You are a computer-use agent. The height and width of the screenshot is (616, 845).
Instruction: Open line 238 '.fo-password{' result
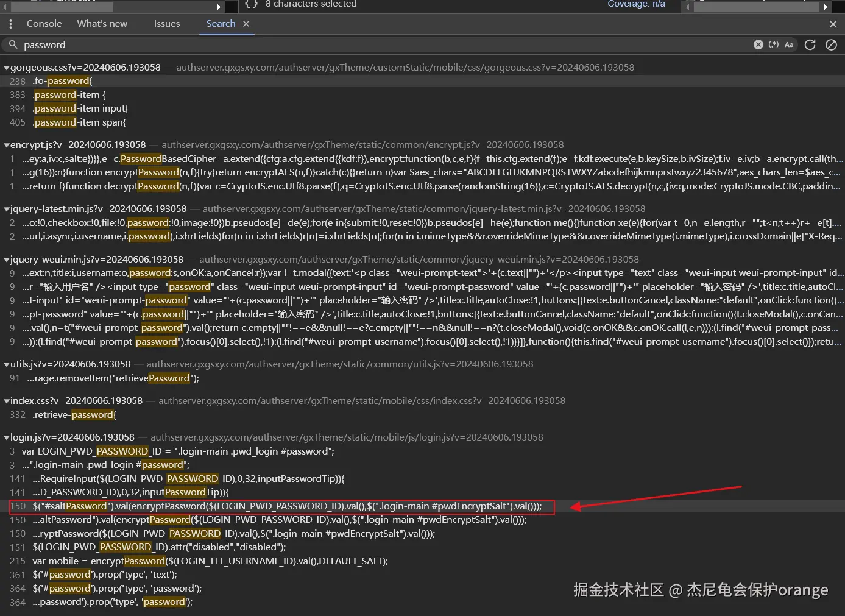[422, 81]
